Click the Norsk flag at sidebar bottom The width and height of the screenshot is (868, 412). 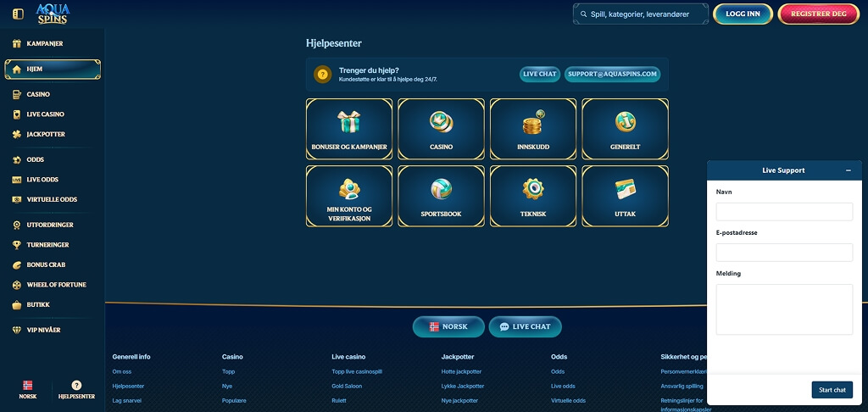28,385
